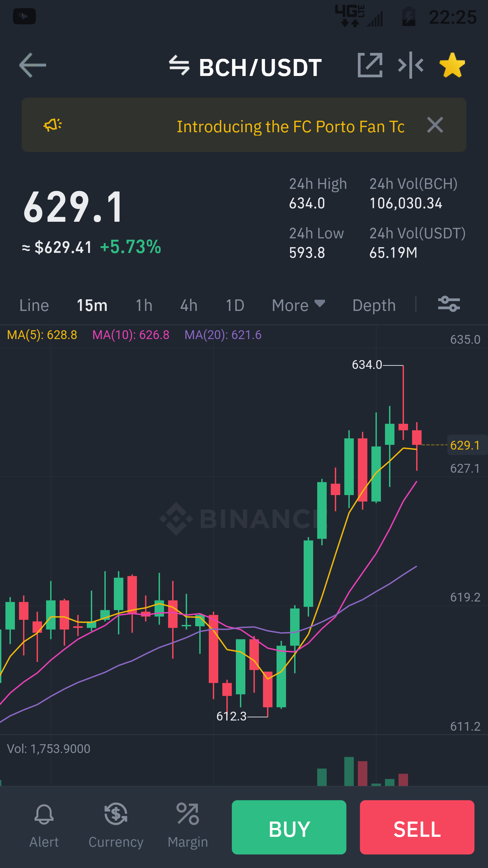Open the Margin trading icon
This screenshot has height=868, width=488.
(188, 826)
